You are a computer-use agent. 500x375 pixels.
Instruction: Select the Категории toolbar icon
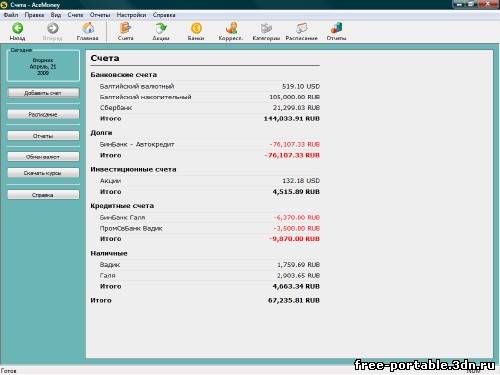[266, 28]
